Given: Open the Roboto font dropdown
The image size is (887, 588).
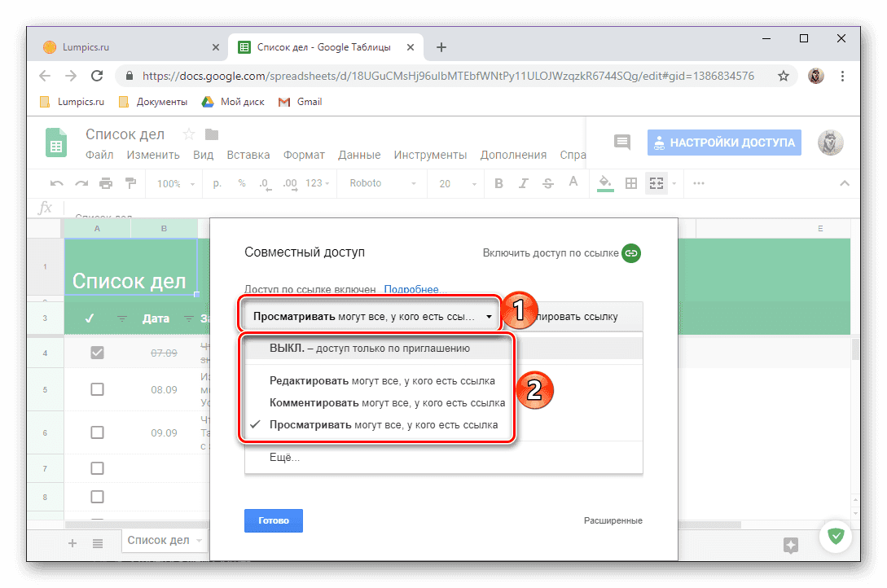Looking at the screenshot, I should 381,183.
